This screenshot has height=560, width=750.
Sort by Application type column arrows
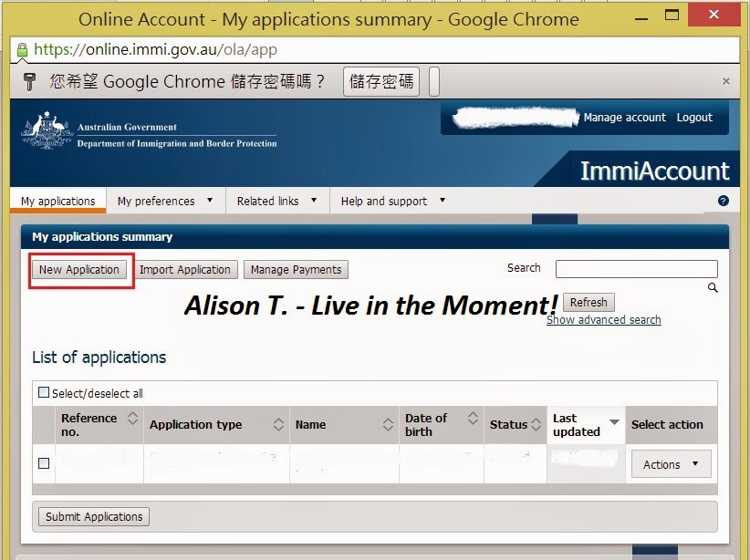(278, 424)
